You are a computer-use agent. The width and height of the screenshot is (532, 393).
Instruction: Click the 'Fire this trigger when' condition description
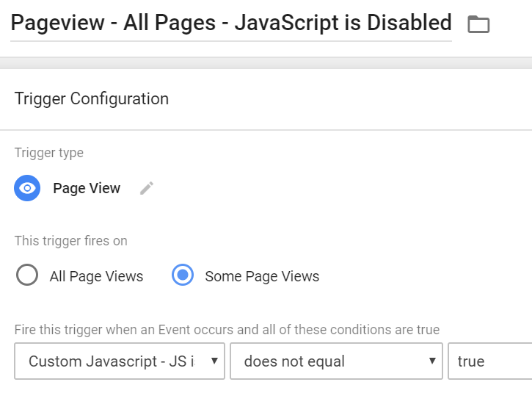pos(227,330)
